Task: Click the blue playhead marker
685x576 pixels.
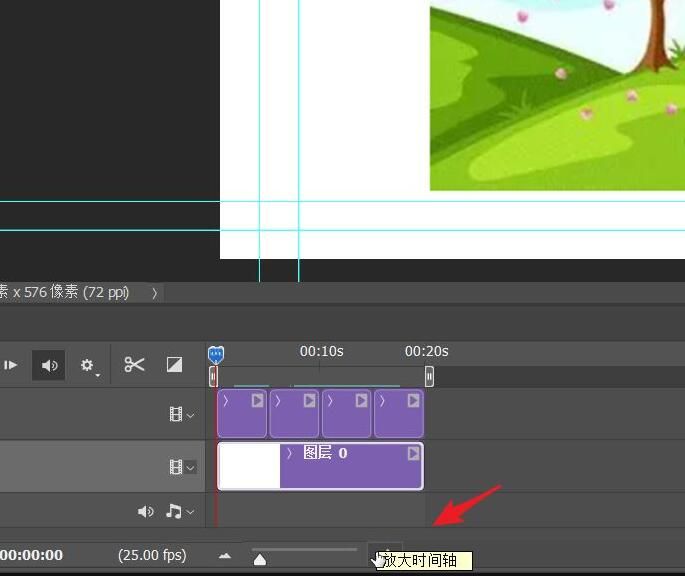Action: point(215,354)
